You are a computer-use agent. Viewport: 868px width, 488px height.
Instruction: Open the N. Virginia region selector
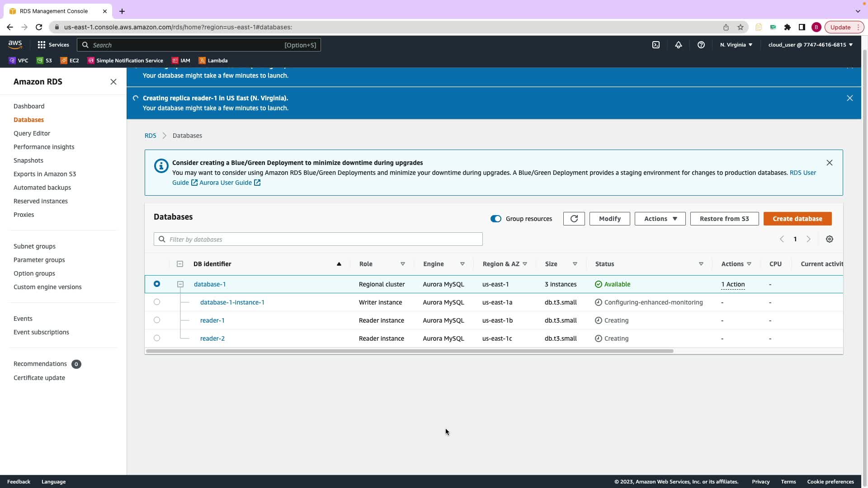(736, 45)
